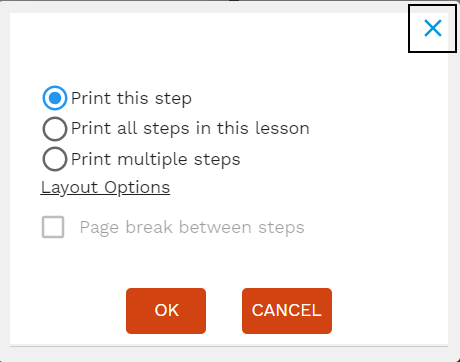460x362 pixels.
Task: Click the CANCEL button
Action: (287, 311)
